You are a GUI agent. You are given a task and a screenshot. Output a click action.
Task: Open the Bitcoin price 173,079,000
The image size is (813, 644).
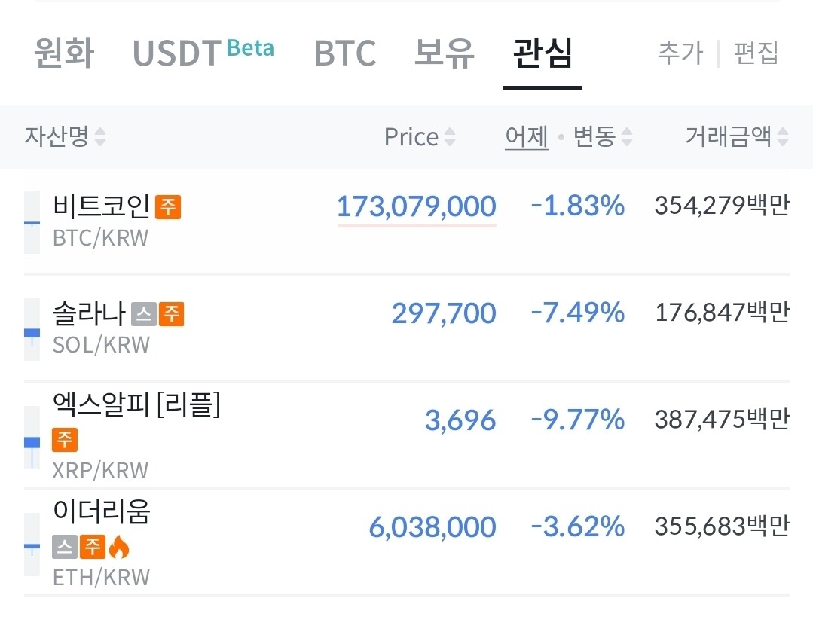coord(416,206)
